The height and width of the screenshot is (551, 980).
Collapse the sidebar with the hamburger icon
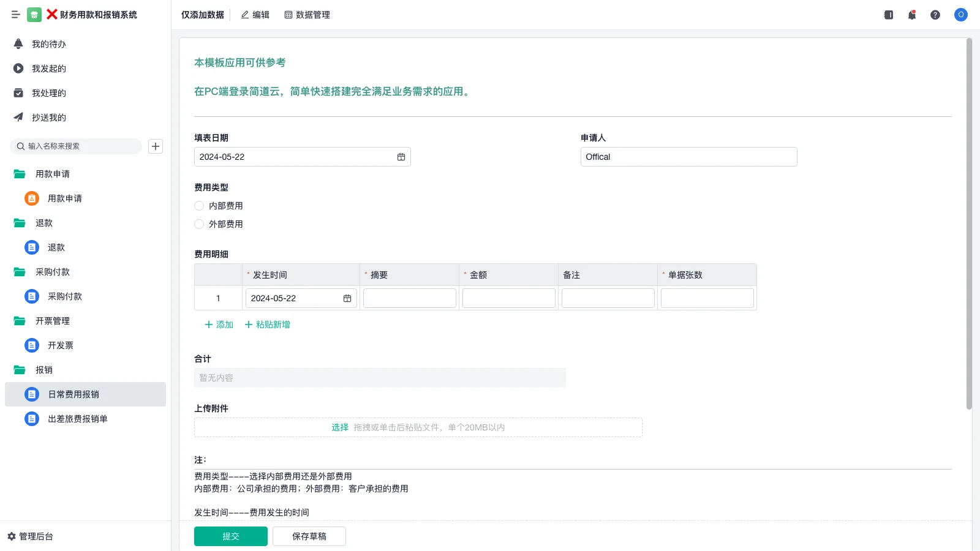(15, 15)
